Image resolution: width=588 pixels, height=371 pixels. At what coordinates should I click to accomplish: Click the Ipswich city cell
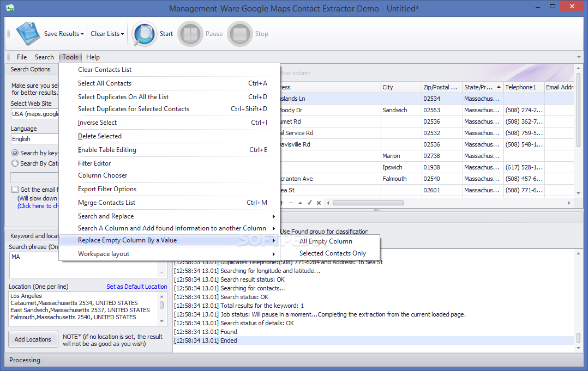(x=401, y=167)
